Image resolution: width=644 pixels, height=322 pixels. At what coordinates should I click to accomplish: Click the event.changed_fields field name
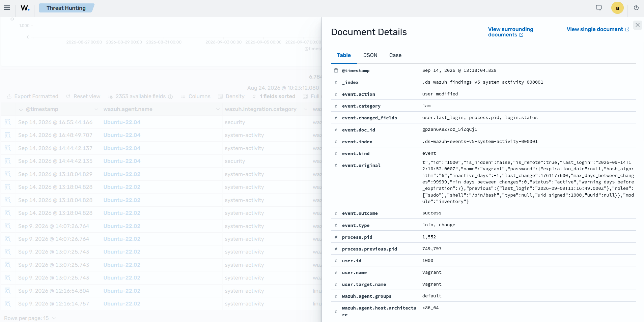(369, 118)
